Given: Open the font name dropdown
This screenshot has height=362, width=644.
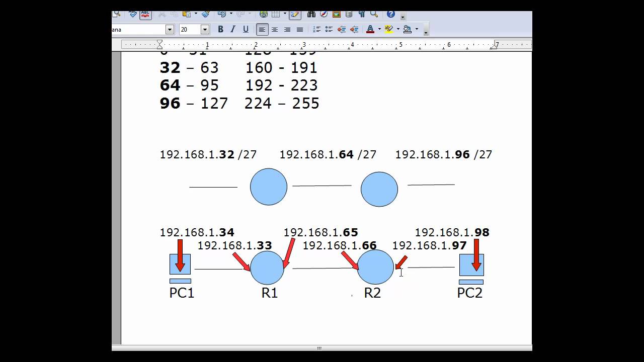Looking at the screenshot, I should [x=170, y=30].
